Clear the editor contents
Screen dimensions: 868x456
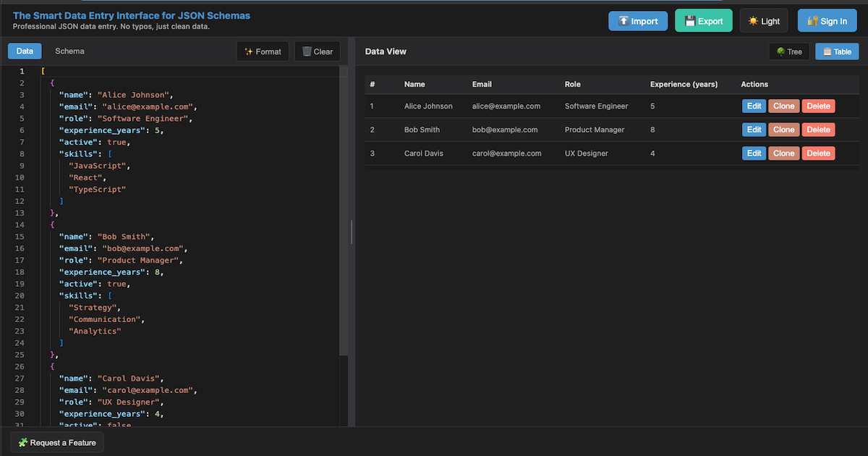[318, 51]
